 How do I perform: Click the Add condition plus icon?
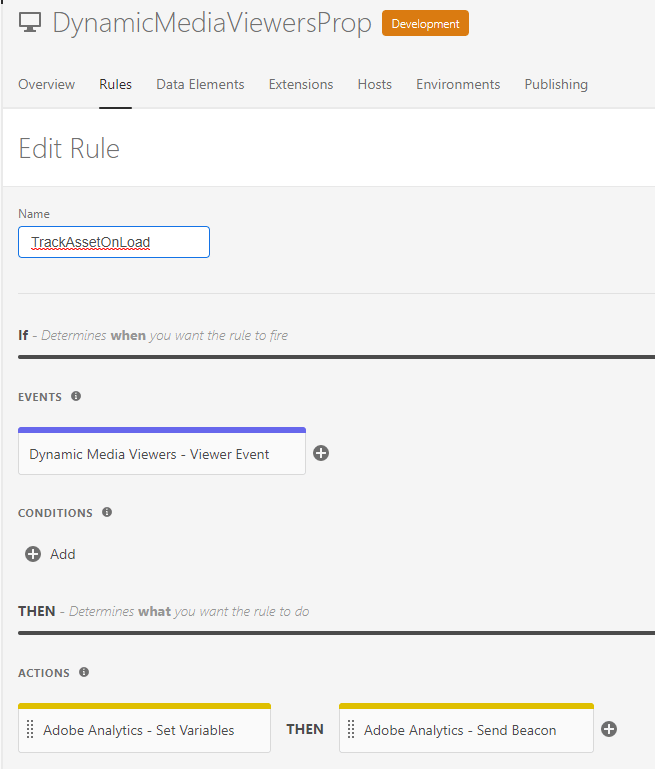pyautogui.click(x=33, y=554)
